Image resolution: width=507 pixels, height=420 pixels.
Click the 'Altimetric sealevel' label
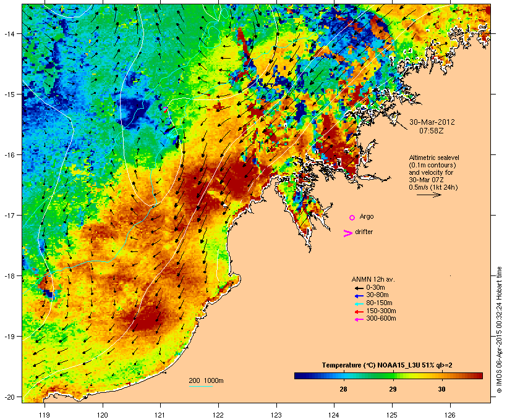pos(434,157)
